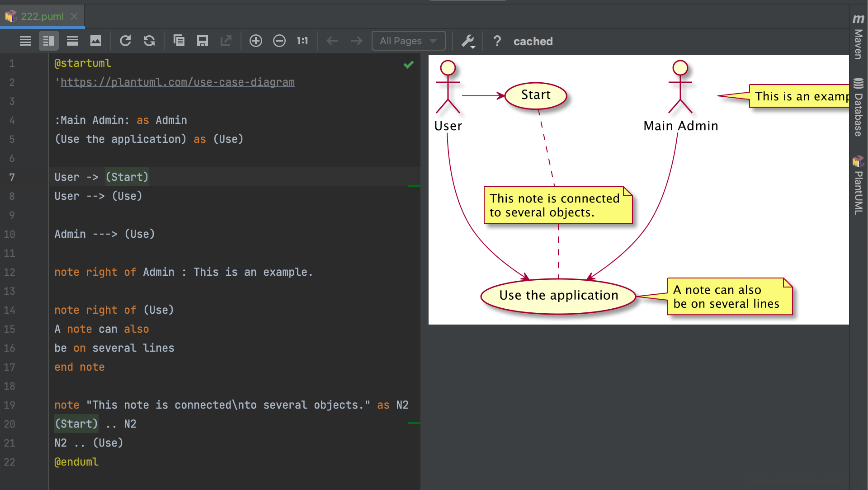This screenshot has width=868, height=490.
Task: Toggle editor and preview split view
Action: point(49,41)
